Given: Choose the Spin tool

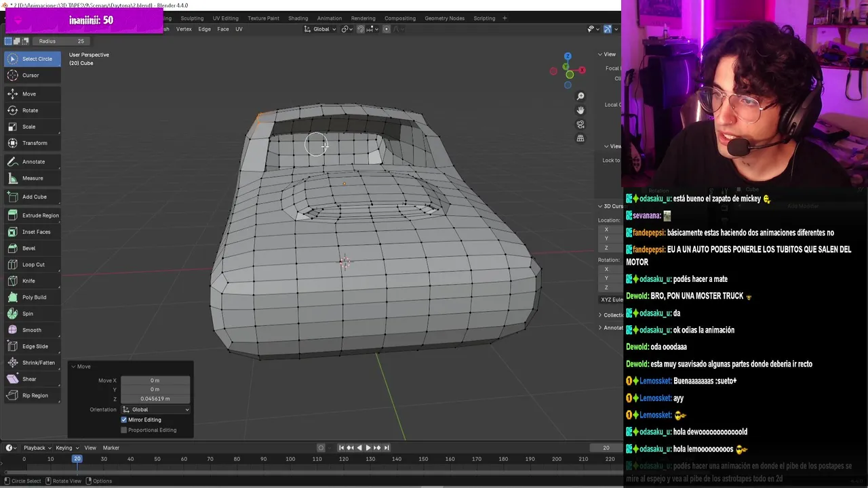Looking at the screenshot, I should pyautogui.click(x=32, y=314).
